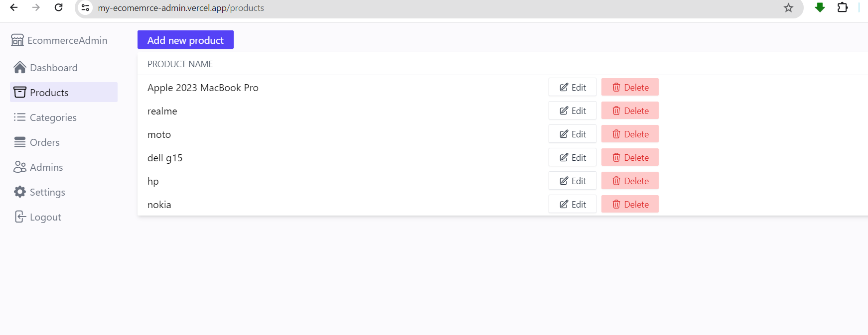This screenshot has width=868, height=335.
Task: Open Settings via the gear icon
Action: click(19, 192)
